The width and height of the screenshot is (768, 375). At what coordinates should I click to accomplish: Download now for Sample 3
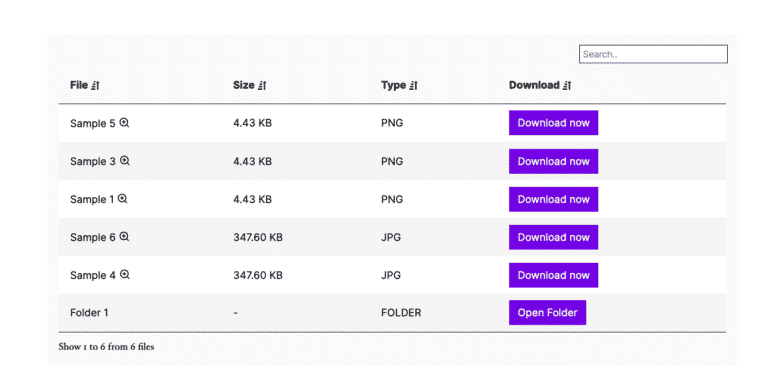[553, 161]
